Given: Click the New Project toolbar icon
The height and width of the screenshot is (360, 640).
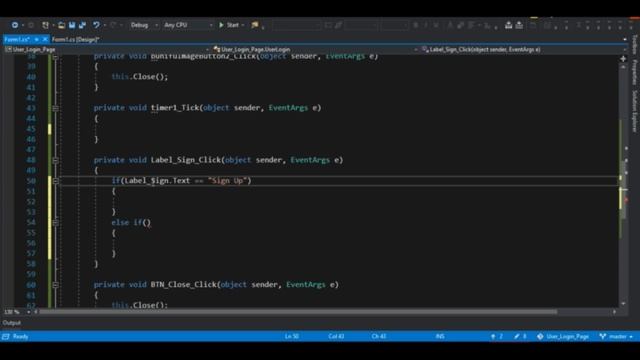Looking at the screenshot, I should [45, 25].
